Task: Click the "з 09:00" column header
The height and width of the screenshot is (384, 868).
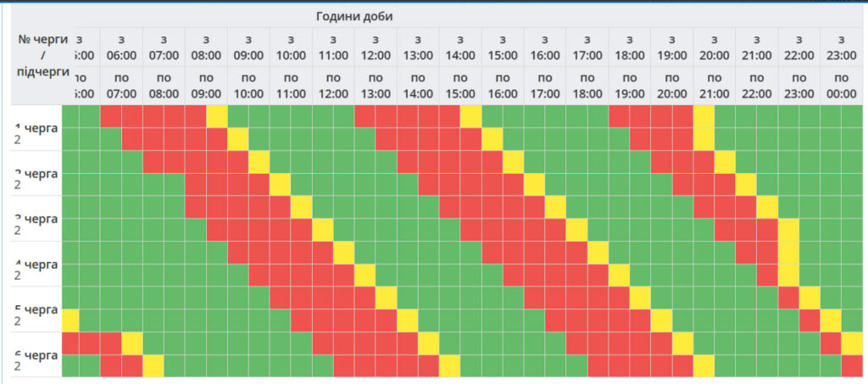Action: pos(248,47)
